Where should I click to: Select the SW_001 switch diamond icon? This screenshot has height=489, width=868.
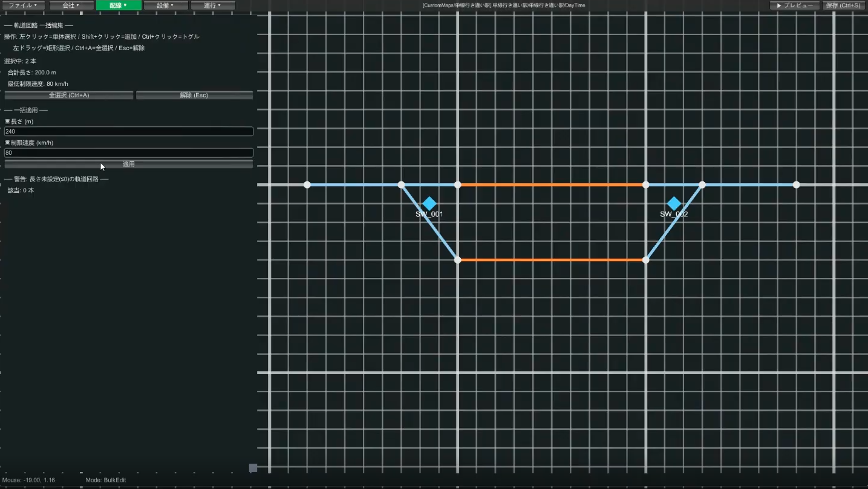(x=429, y=204)
